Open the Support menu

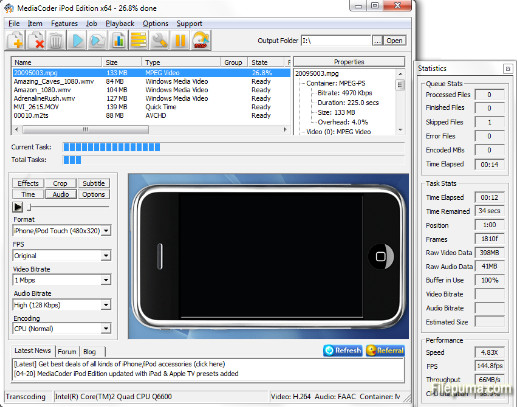click(x=189, y=23)
